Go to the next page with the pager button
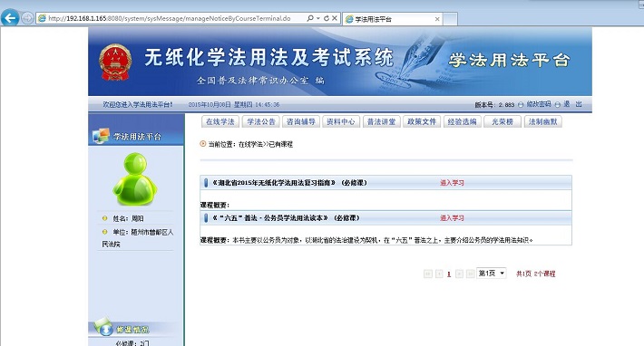Image resolution: width=644 pixels, height=346 pixels. [x=459, y=274]
